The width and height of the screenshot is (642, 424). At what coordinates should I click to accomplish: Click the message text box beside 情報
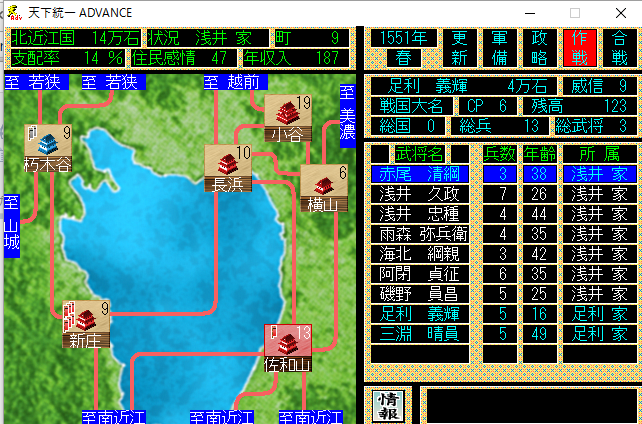coord(532,406)
